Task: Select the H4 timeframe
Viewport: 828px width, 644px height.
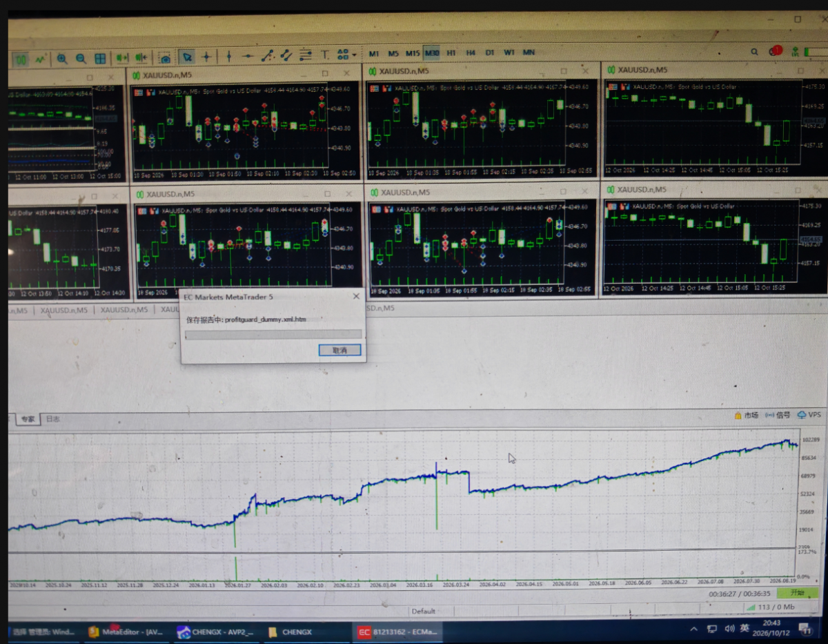Action: pyautogui.click(x=471, y=52)
